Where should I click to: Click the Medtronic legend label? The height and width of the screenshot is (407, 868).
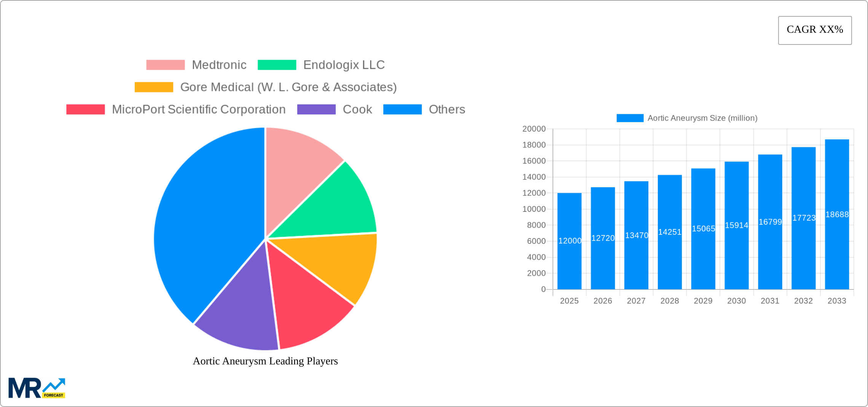219,65
